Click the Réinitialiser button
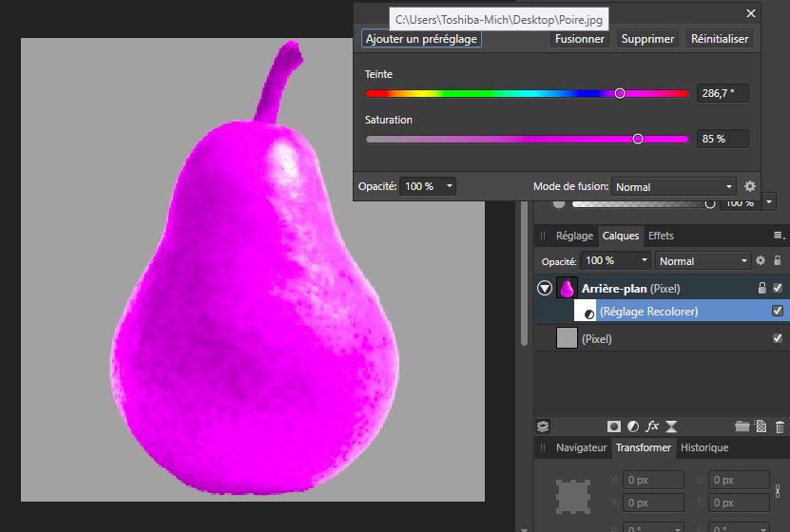 pyautogui.click(x=720, y=39)
